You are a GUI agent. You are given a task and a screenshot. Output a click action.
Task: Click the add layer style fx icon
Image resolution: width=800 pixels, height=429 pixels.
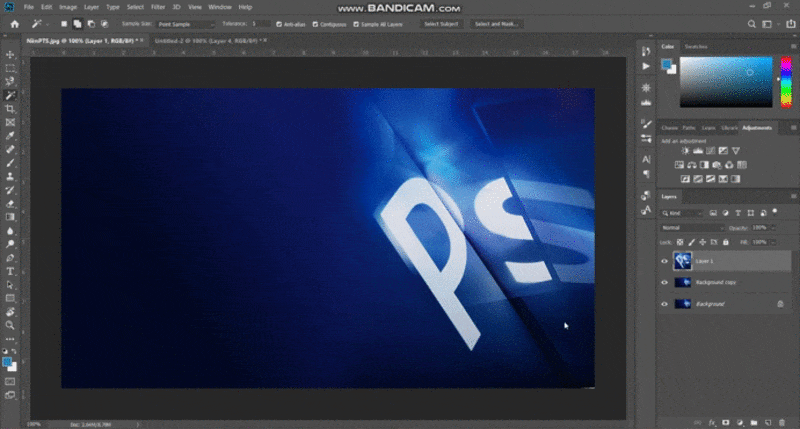click(x=712, y=423)
